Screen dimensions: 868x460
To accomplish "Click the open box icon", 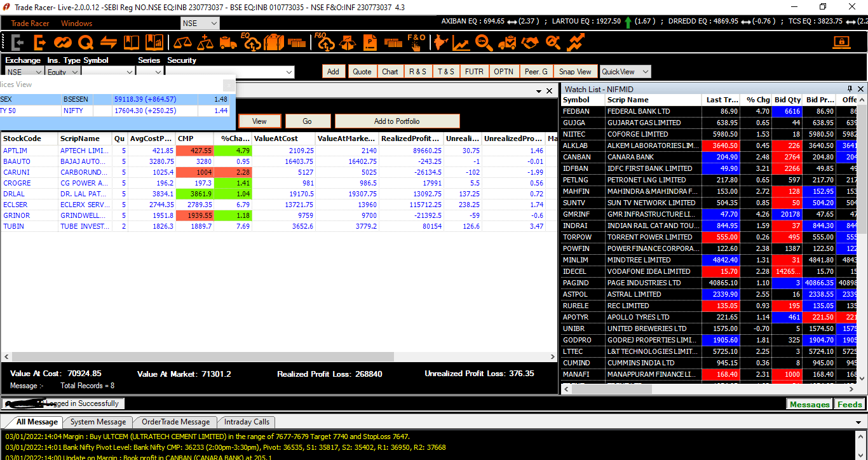I will pyautogui.click(x=347, y=43).
